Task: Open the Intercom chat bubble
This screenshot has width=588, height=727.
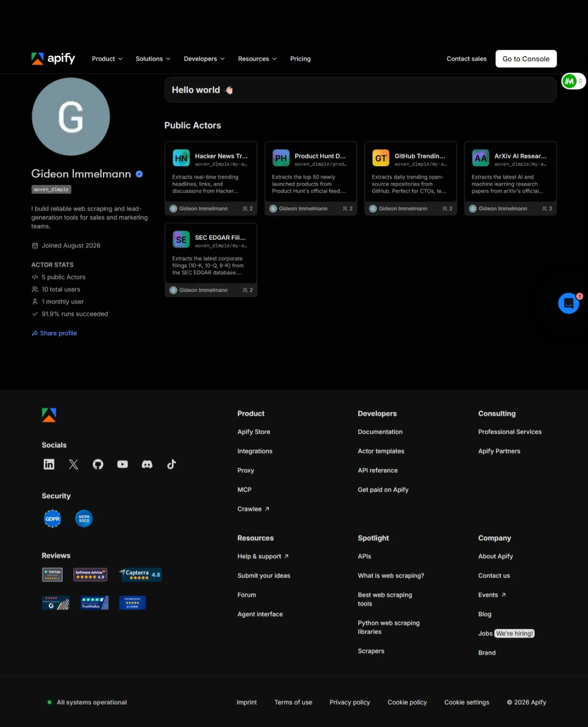Action: tap(569, 303)
